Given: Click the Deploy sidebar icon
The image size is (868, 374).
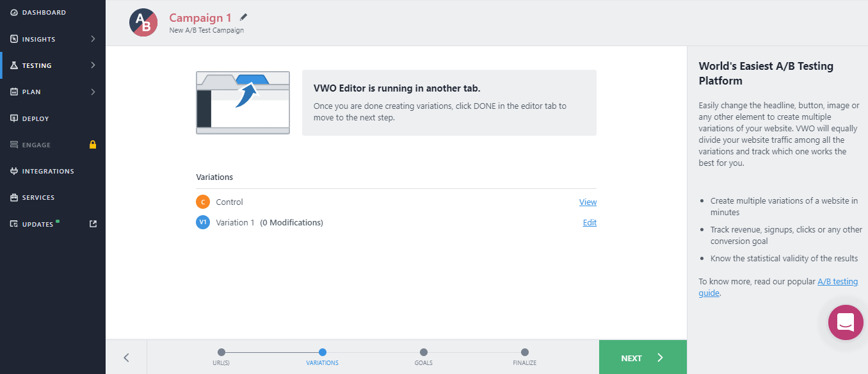Looking at the screenshot, I should click(x=14, y=118).
